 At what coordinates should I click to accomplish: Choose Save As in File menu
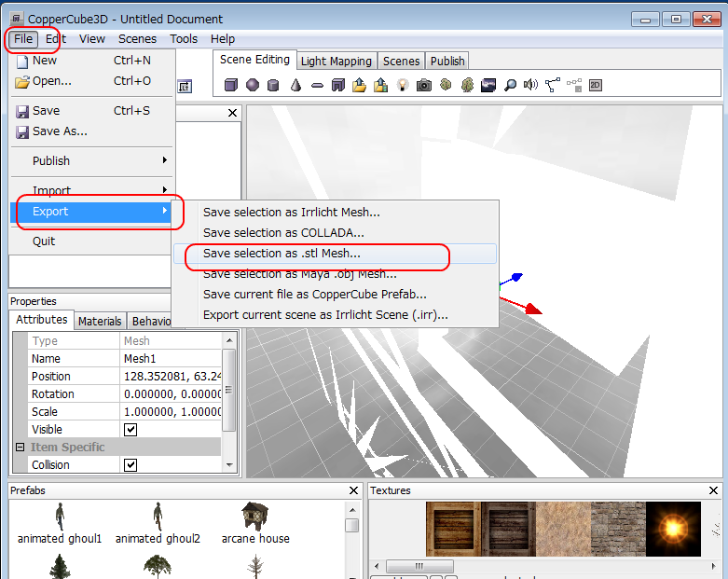click(x=91, y=131)
